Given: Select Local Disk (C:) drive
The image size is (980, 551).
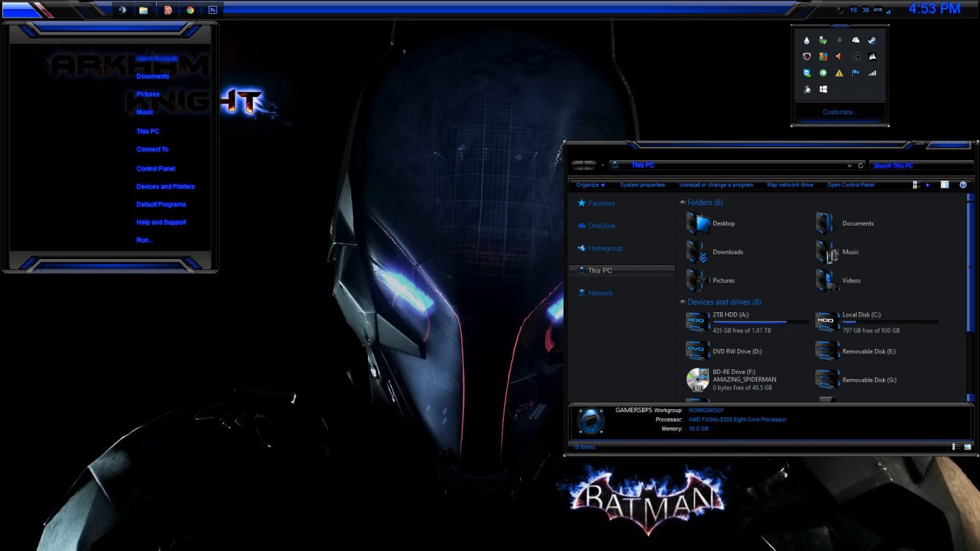Looking at the screenshot, I should [x=877, y=322].
